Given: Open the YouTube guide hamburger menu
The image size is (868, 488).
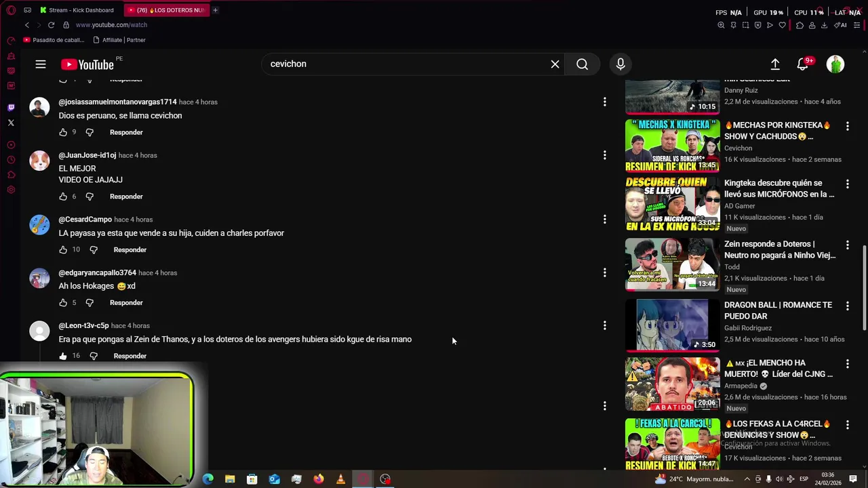Looking at the screenshot, I should pyautogui.click(x=41, y=64).
